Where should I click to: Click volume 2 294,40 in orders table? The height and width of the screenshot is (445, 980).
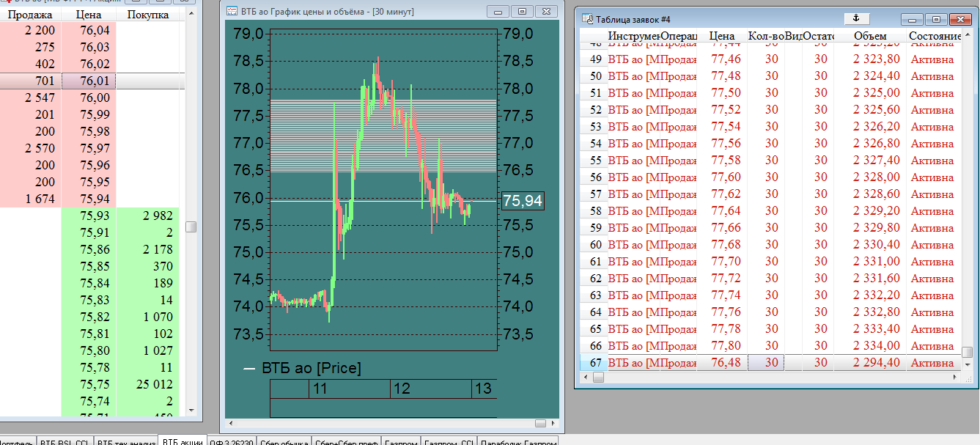[876, 363]
